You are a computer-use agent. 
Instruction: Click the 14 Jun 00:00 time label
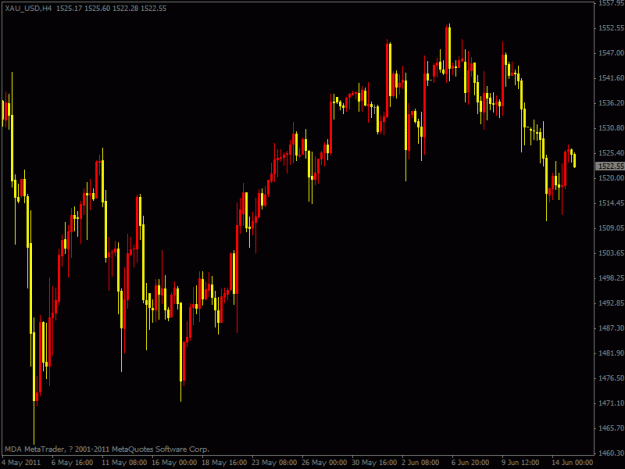[x=572, y=463]
